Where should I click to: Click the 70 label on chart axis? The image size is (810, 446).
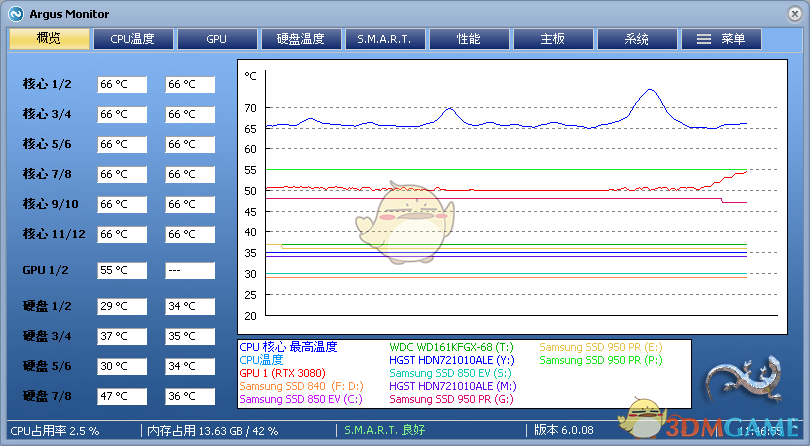pos(250,108)
